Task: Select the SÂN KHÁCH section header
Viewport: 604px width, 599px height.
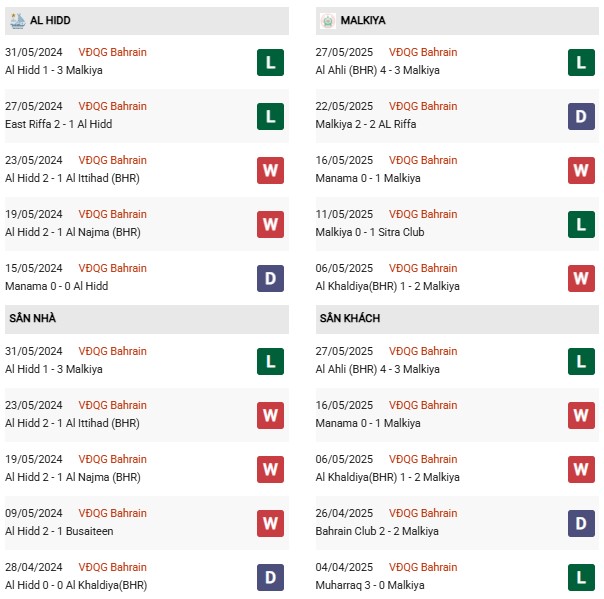Action: [x=457, y=319]
